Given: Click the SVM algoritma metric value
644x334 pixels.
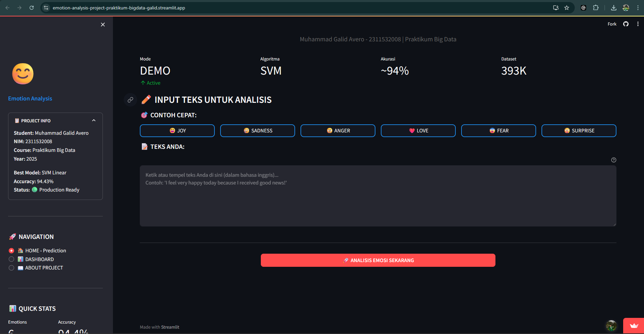Looking at the screenshot, I should pos(271,71).
